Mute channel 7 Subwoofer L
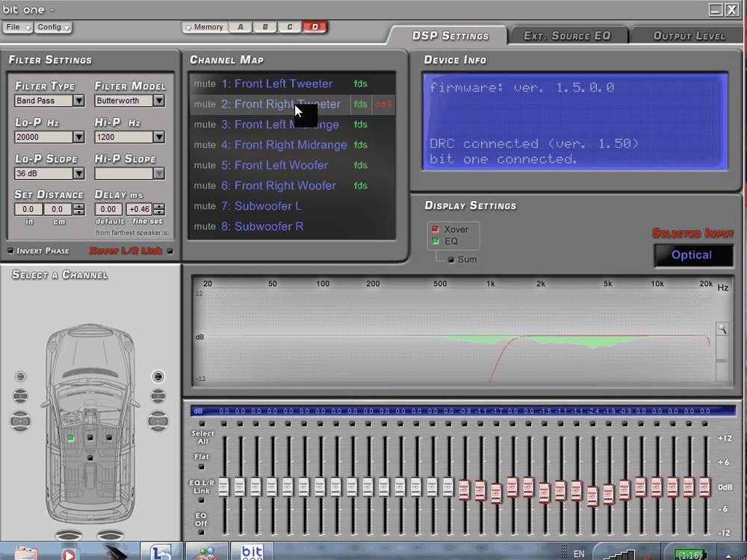 point(205,206)
